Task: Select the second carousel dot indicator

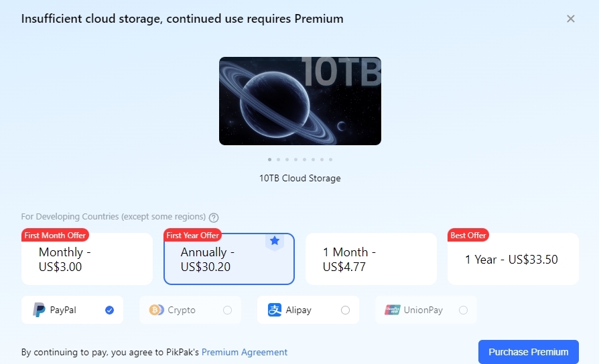Action: coord(278,159)
